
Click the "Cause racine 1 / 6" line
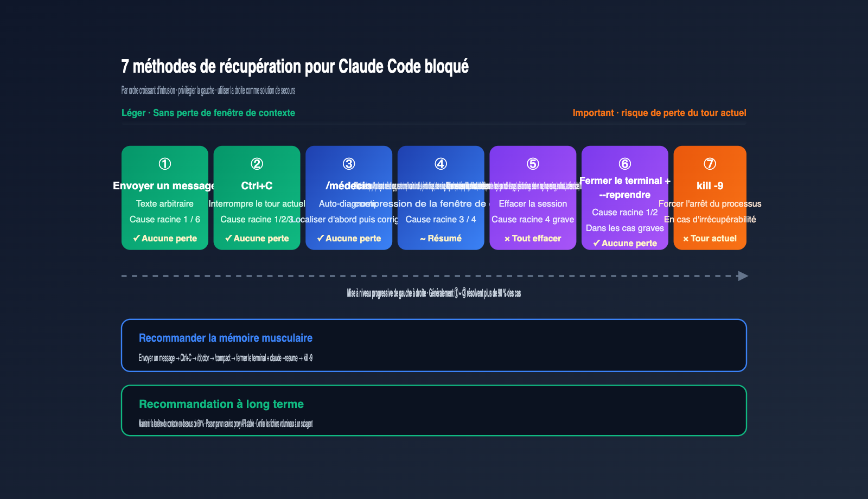click(165, 219)
